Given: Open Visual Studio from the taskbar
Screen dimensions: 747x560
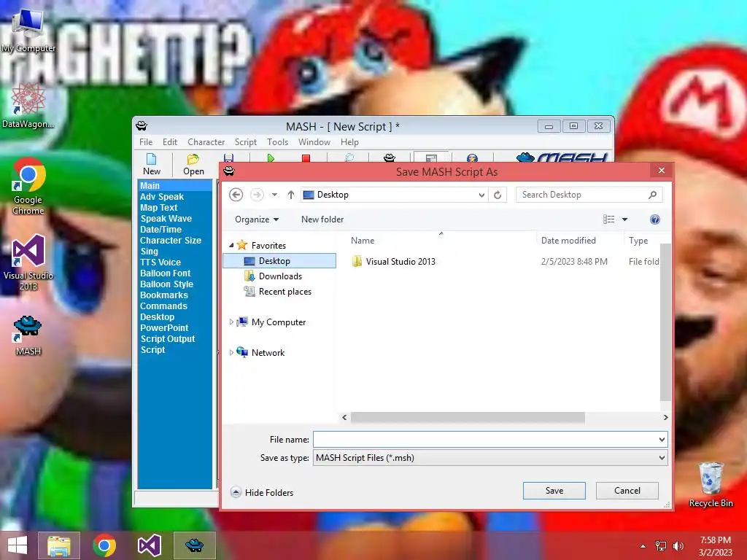Looking at the screenshot, I should click(x=149, y=545).
